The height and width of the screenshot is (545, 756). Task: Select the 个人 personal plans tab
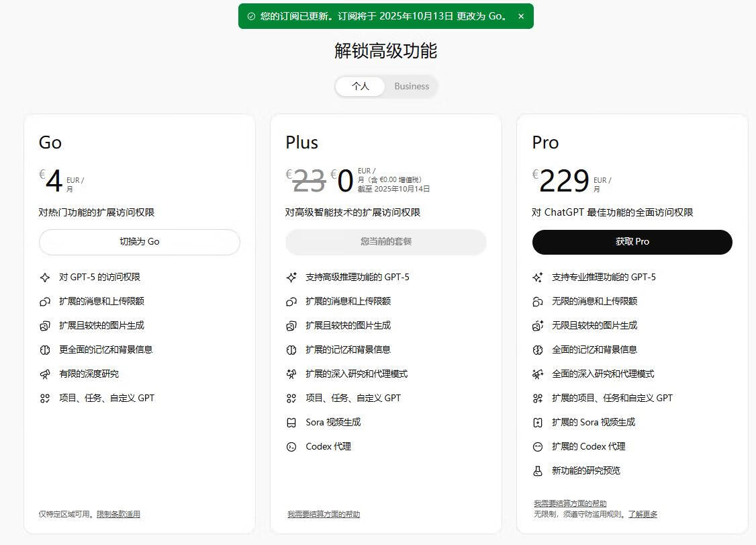(361, 86)
